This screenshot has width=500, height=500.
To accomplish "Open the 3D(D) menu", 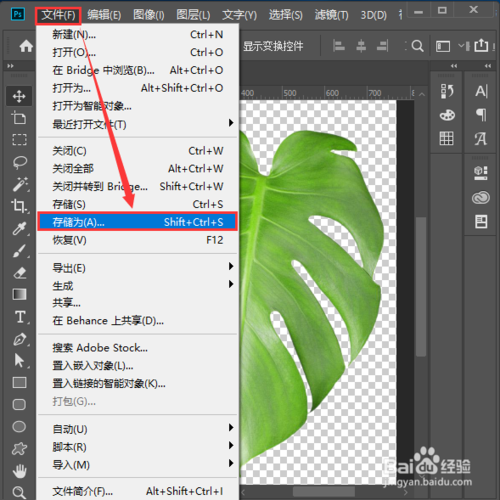I will click(374, 15).
